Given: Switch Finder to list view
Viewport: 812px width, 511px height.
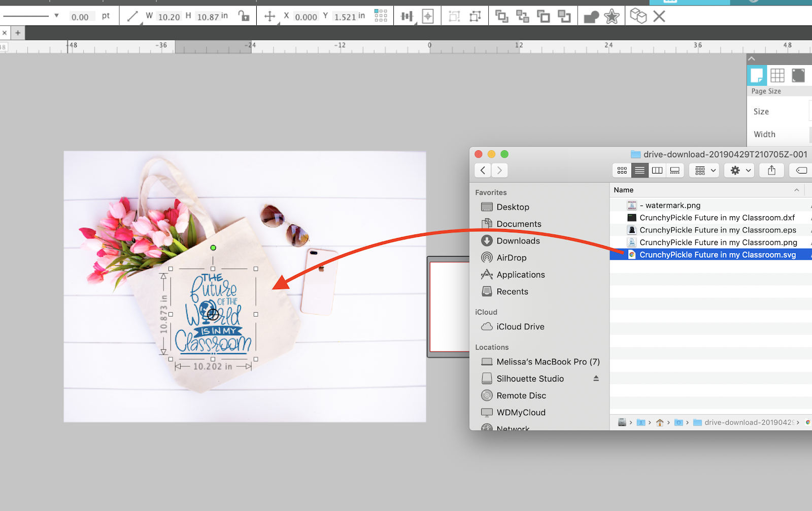Looking at the screenshot, I should (x=639, y=171).
